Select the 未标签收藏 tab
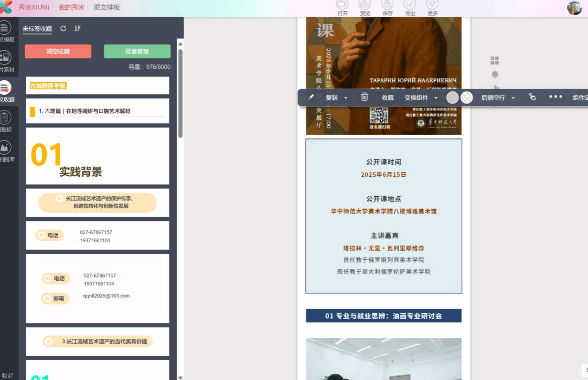Image resolution: width=588 pixels, height=380 pixels. click(x=37, y=29)
